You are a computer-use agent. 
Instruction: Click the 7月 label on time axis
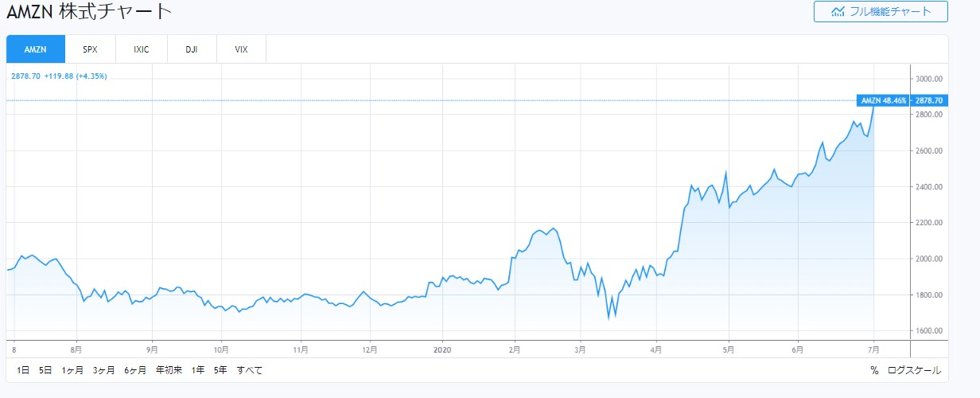[x=873, y=349]
